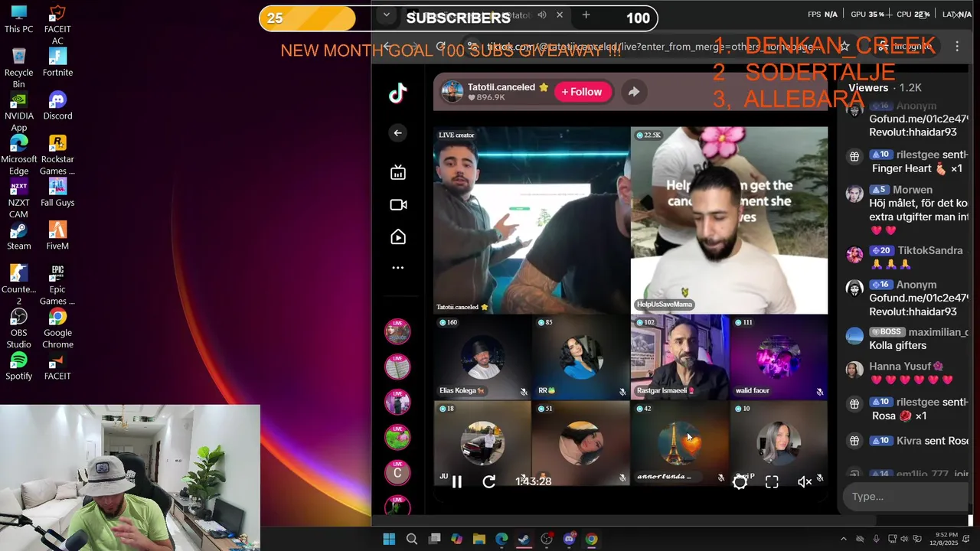This screenshot has height=551, width=980.
Task: Open taskbar Search
Action: pos(412,540)
